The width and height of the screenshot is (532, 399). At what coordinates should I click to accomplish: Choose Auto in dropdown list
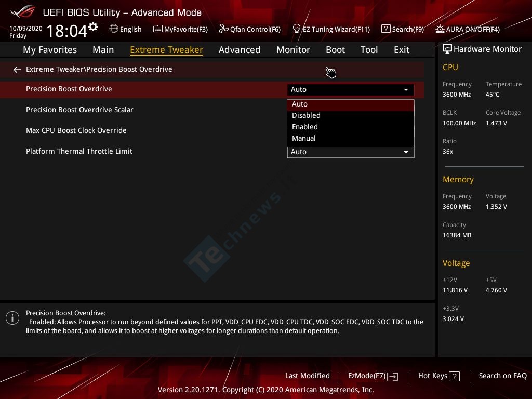pyautogui.click(x=351, y=104)
